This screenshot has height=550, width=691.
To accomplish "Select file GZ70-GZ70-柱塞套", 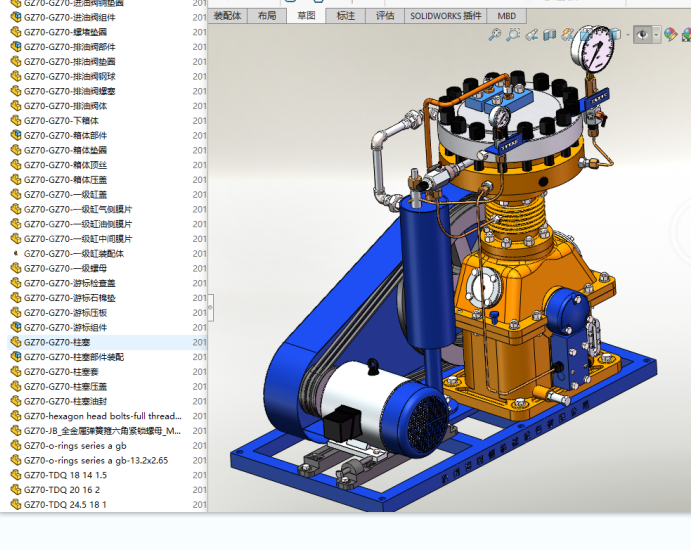I will 61,372.
